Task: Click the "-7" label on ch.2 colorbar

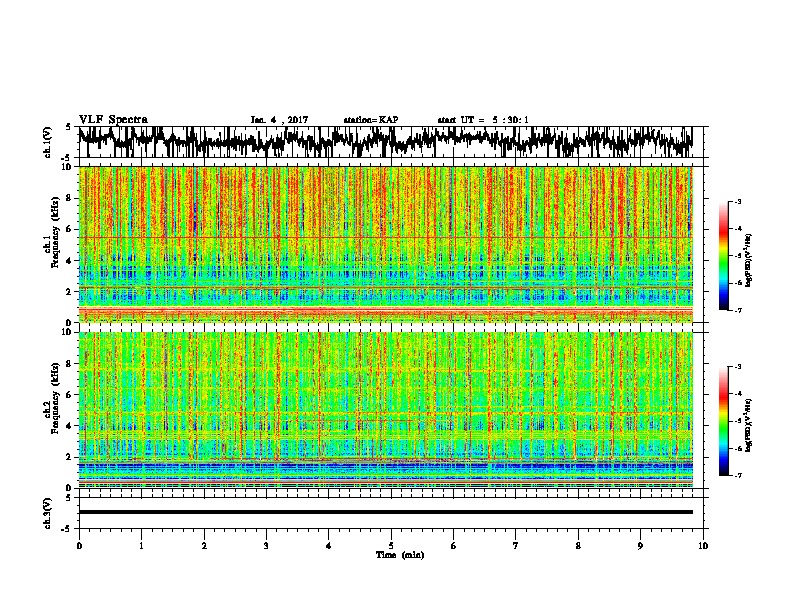Action: [x=737, y=475]
